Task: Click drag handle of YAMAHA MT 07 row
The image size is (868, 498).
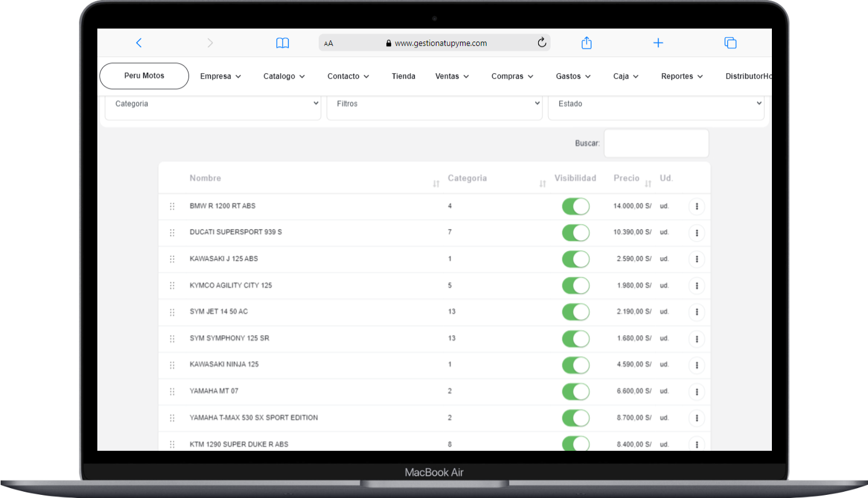Action: tap(172, 391)
